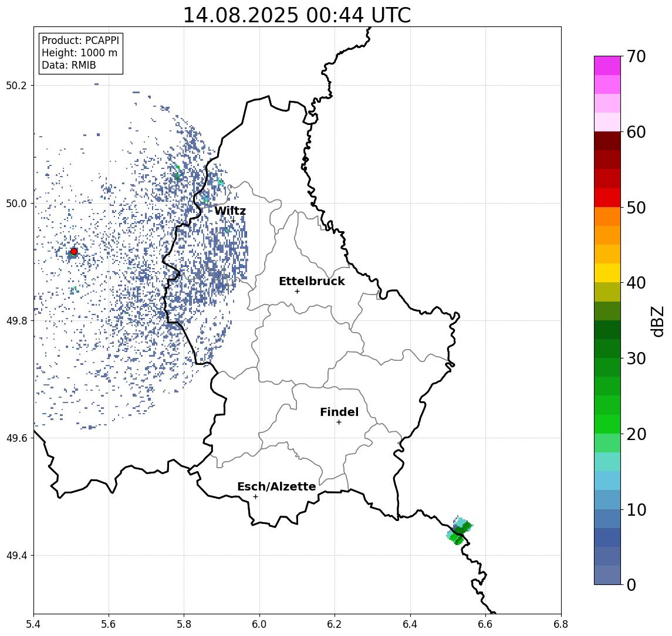The width and height of the screenshot is (672, 636).
Task: Click the colorbar tick label 30
Action: click(x=636, y=358)
